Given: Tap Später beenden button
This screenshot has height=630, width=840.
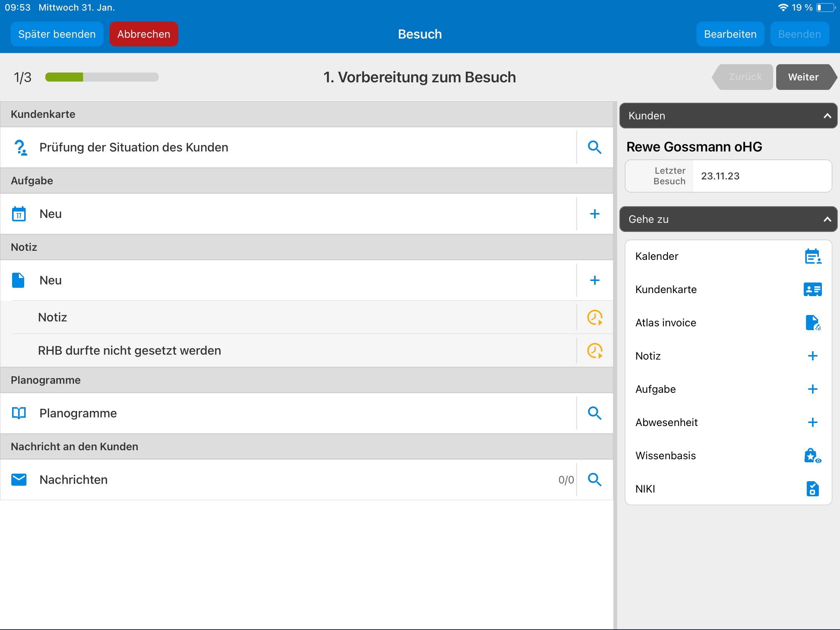Looking at the screenshot, I should (x=57, y=34).
